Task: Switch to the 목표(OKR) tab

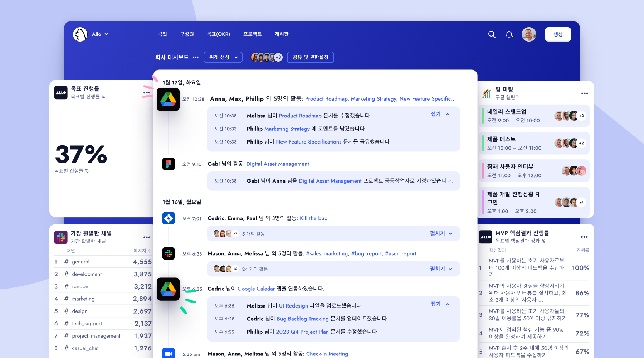Action: pyautogui.click(x=218, y=34)
